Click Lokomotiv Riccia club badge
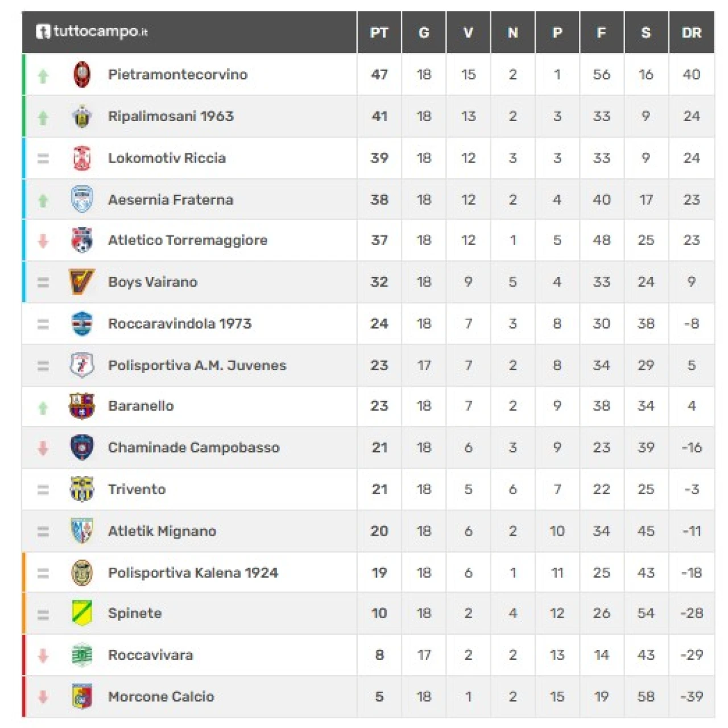 coord(82,158)
